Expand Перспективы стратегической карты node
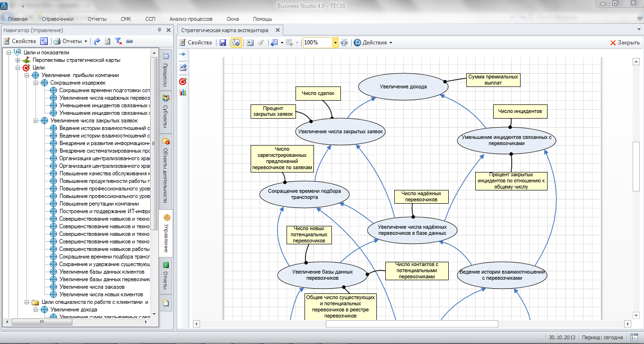 [18, 60]
